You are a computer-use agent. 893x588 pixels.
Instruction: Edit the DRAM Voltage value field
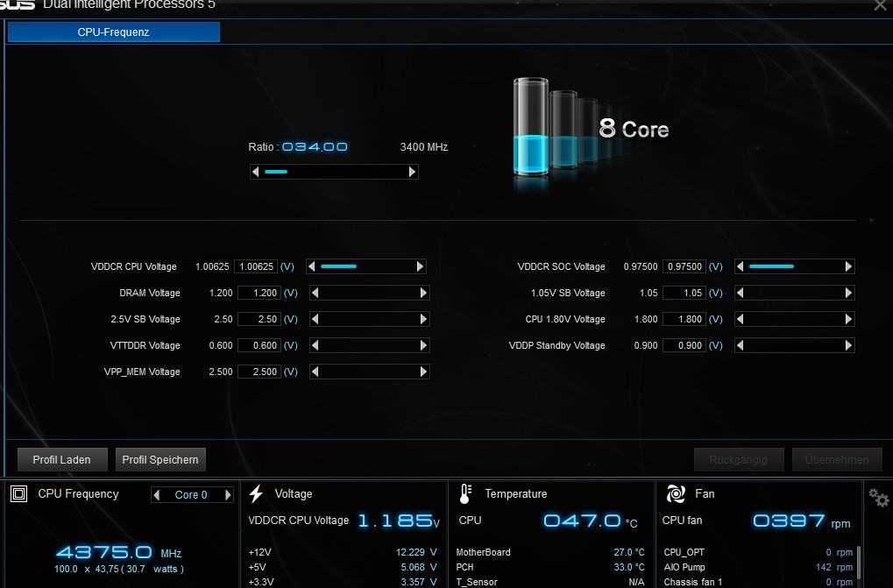click(x=259, y=293)
